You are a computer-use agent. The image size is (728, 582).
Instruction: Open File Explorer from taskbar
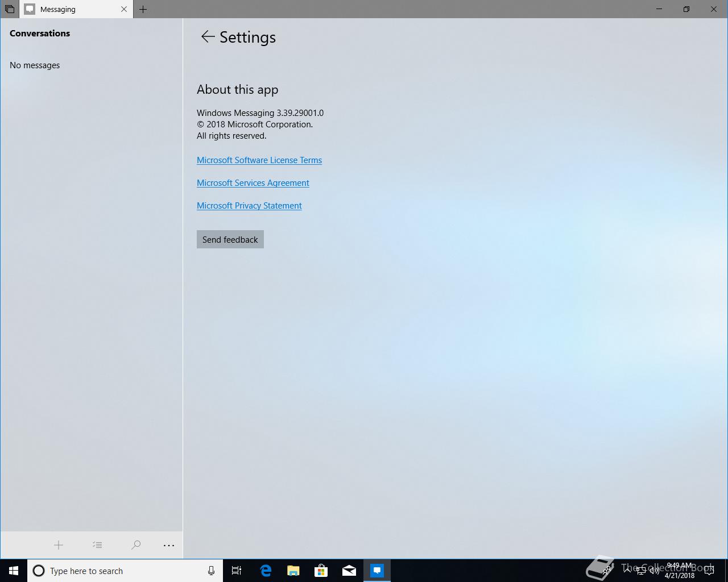click(x=293, y=571)
